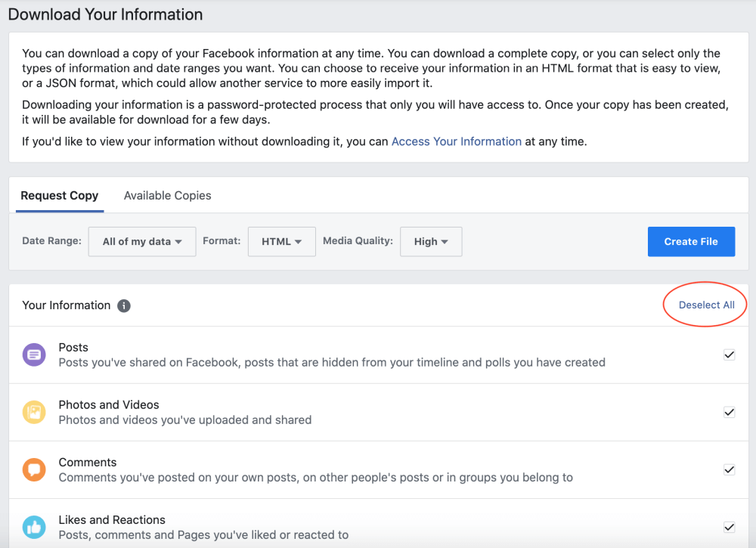Click the Comments row title
The width and height of the screenshot is (756, 548).
(x=88, y=462)
